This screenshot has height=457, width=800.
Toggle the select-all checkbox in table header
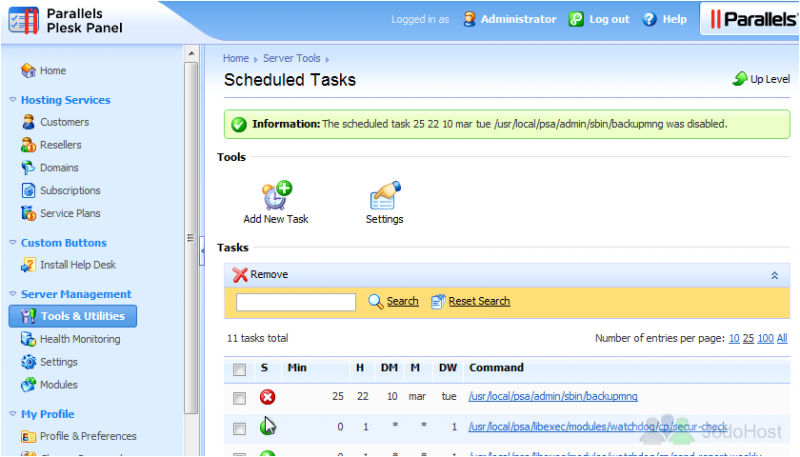239,370
